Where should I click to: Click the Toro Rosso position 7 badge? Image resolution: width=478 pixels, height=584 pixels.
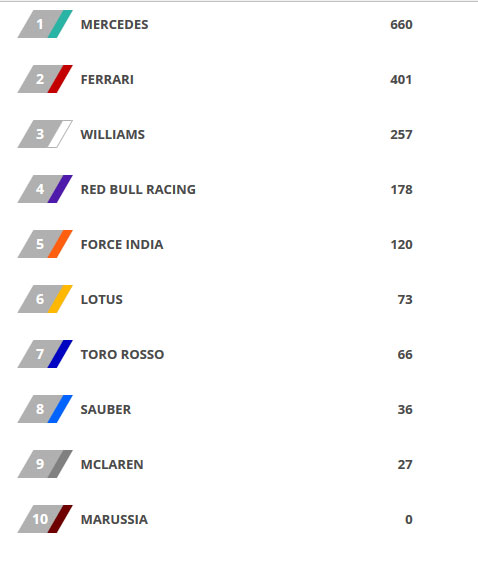click(x=45, y=354)
